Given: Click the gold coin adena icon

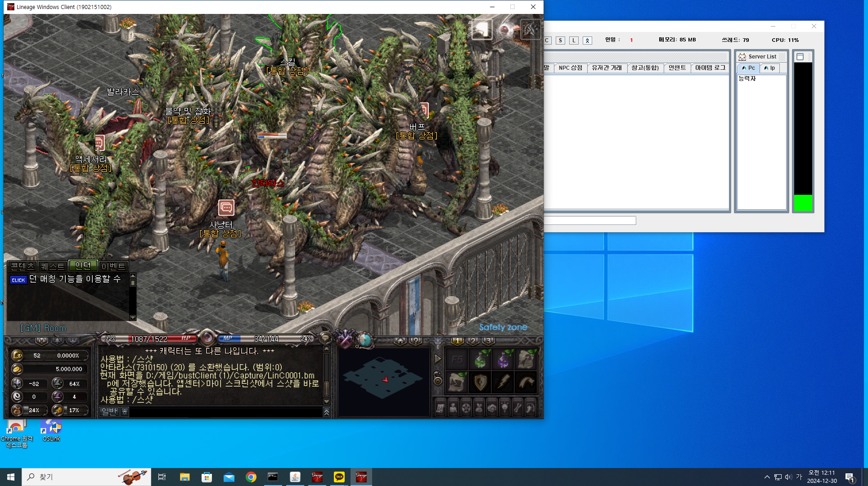Looking at the screenshot, I should (17, 369).
